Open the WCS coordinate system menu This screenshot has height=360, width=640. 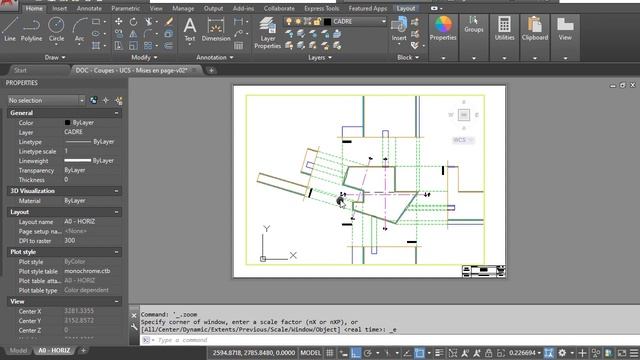click(463, 140)
